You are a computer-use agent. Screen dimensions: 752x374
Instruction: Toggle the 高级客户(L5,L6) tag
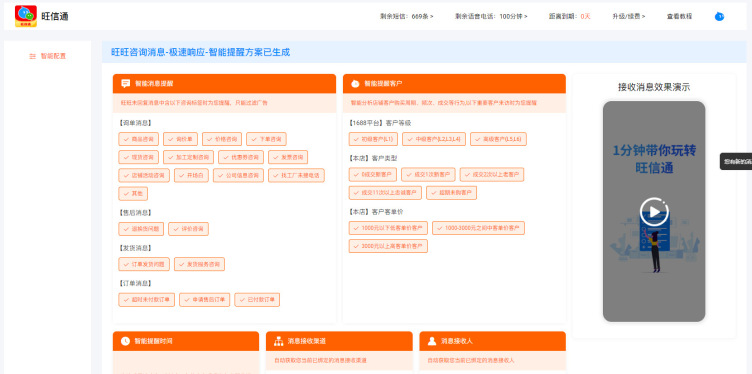498,139
